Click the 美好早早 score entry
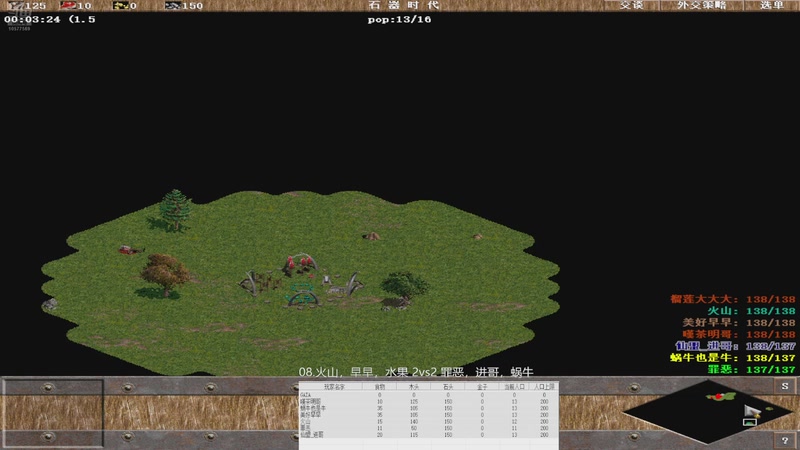 pos(739,322)
